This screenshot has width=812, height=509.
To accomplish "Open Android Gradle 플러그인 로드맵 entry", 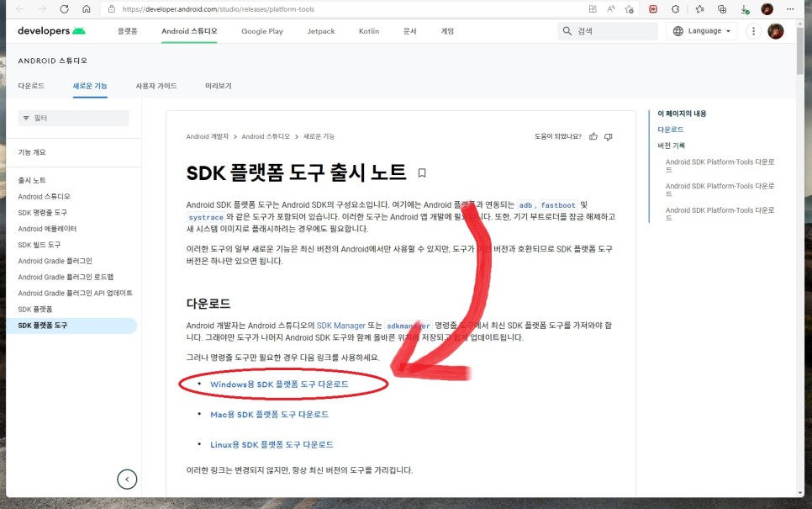I will click(66, 277).
